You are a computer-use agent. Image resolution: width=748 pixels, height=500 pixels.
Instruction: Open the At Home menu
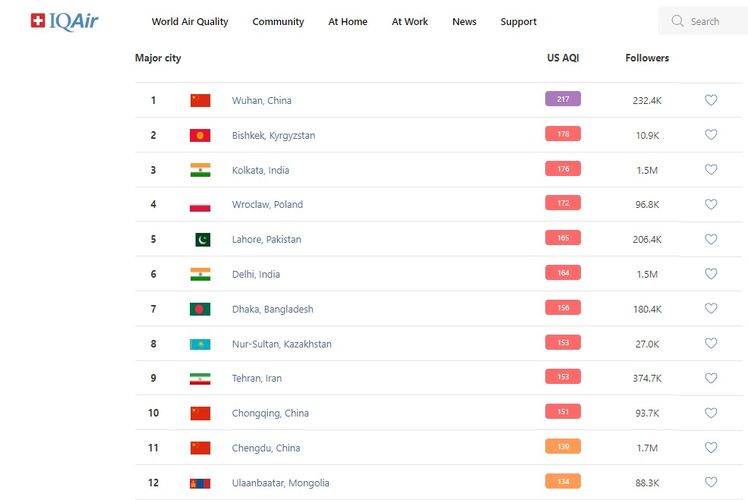pyautogui.click(x=348, y=22)
